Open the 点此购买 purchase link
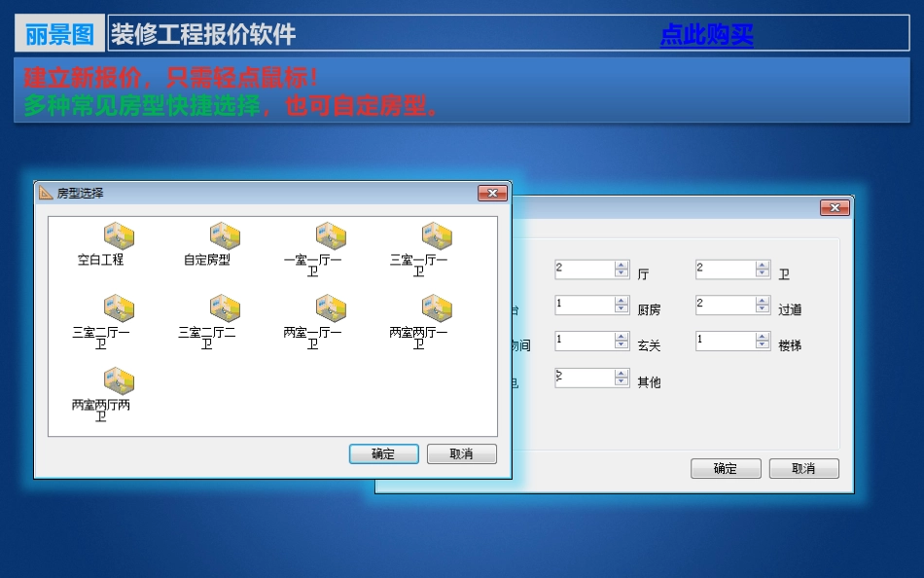This screenshot has width=924, height=578. pyautogui.click(x=706, y=35)
